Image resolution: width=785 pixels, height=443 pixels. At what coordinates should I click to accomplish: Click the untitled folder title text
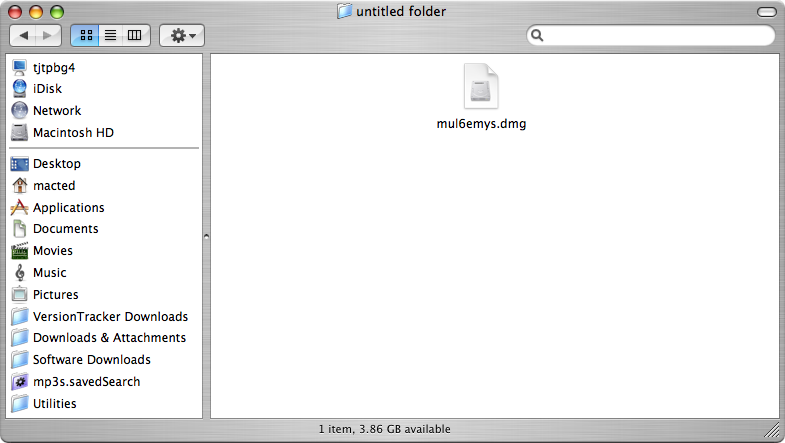[x=401, y=12]
